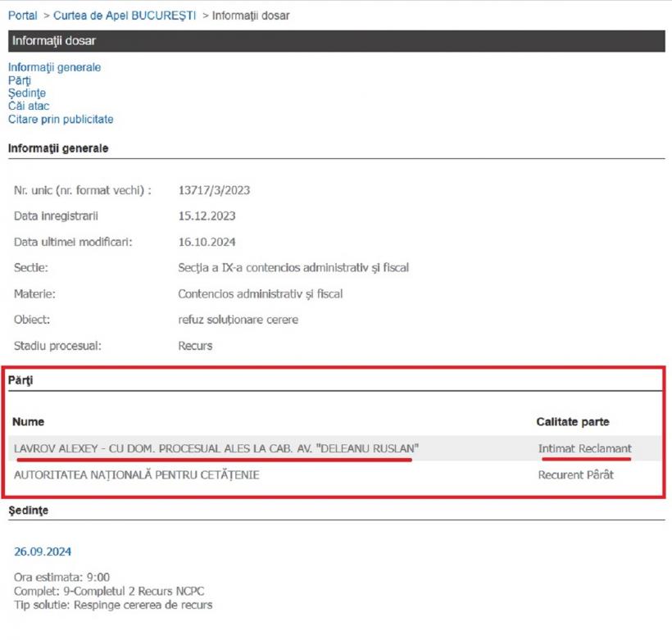Click the registration date 15.12.2023
672x640 pixels.
click(207, 216)
